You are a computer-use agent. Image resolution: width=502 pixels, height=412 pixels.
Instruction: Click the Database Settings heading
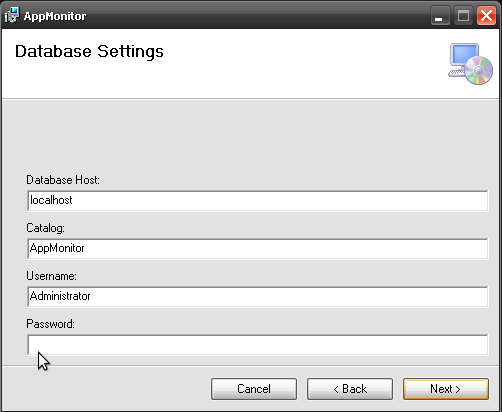(89, 52)
